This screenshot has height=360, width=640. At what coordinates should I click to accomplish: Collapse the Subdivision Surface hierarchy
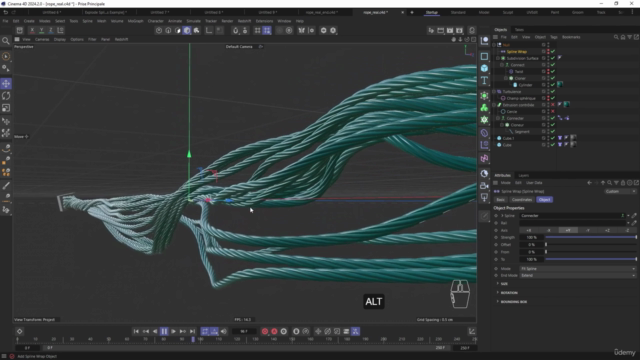[498, 58]
